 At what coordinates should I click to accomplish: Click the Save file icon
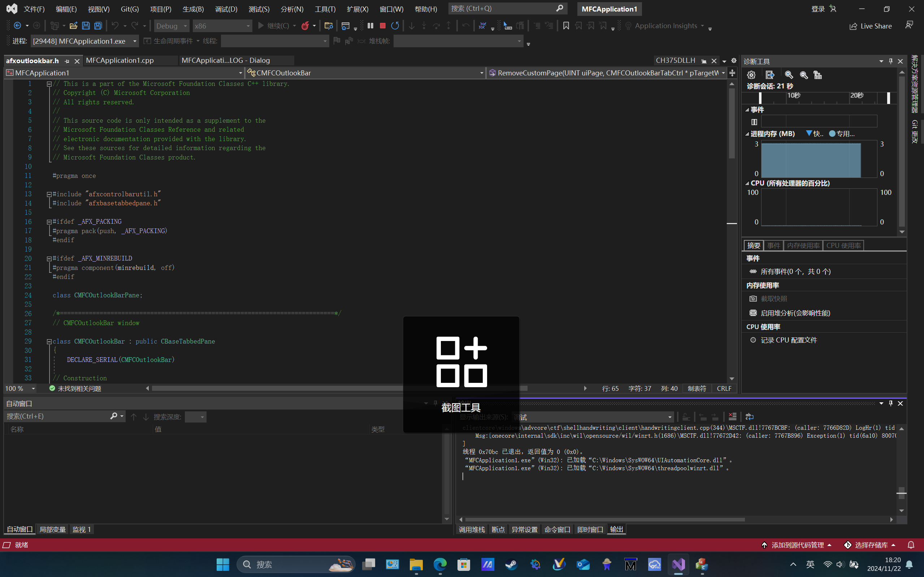86,26
